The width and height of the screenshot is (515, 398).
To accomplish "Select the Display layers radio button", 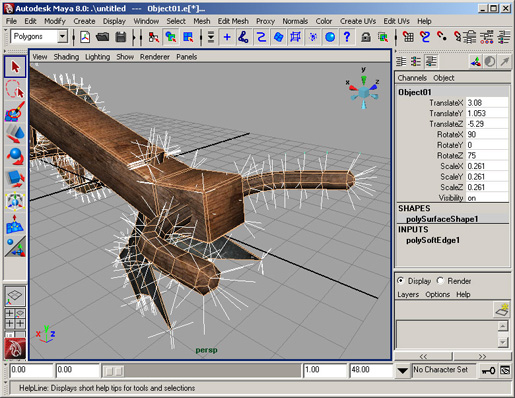I will click(401, 281).
